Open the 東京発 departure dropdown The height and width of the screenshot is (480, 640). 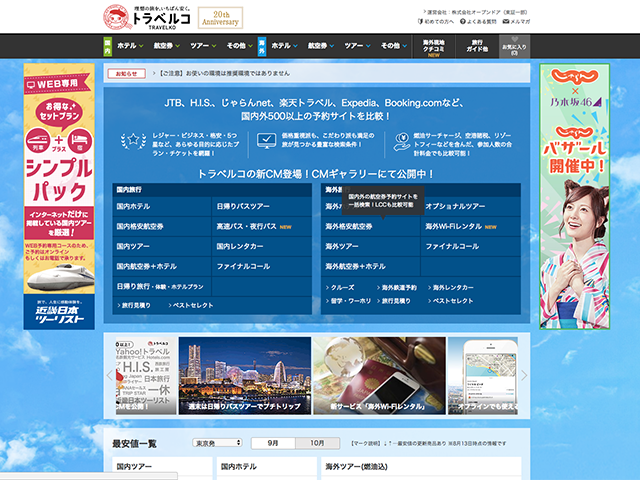click(217, 443)
